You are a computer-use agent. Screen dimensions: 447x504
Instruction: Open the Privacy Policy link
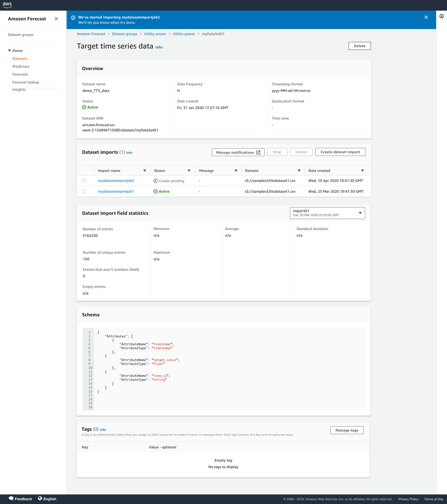408,499
